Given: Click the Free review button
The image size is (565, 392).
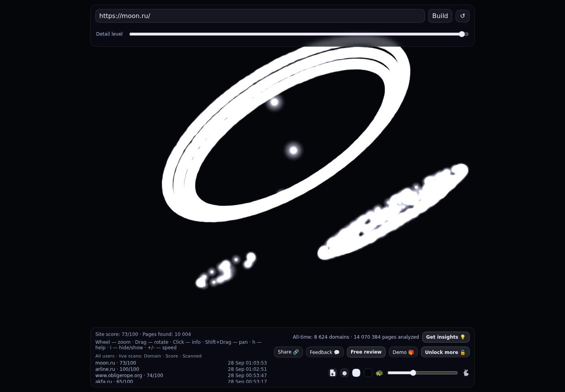Looking at the screenshot, I should pyautogui.click(x=366, y=352).
